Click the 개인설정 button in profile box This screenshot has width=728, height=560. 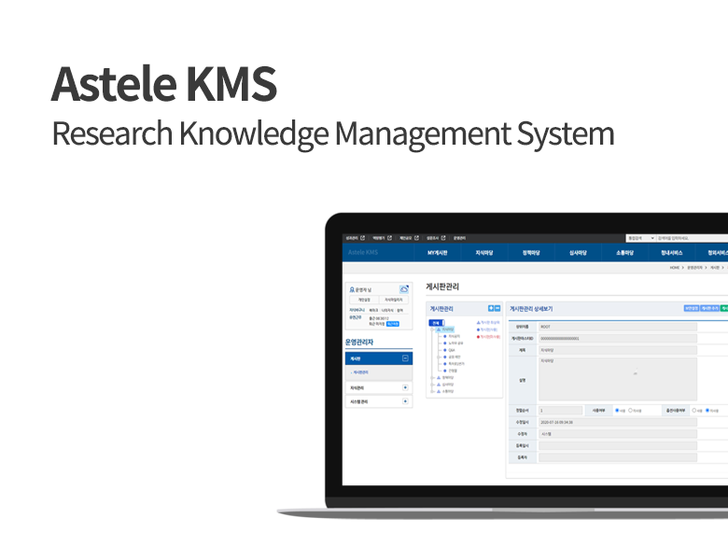[364, 300]
